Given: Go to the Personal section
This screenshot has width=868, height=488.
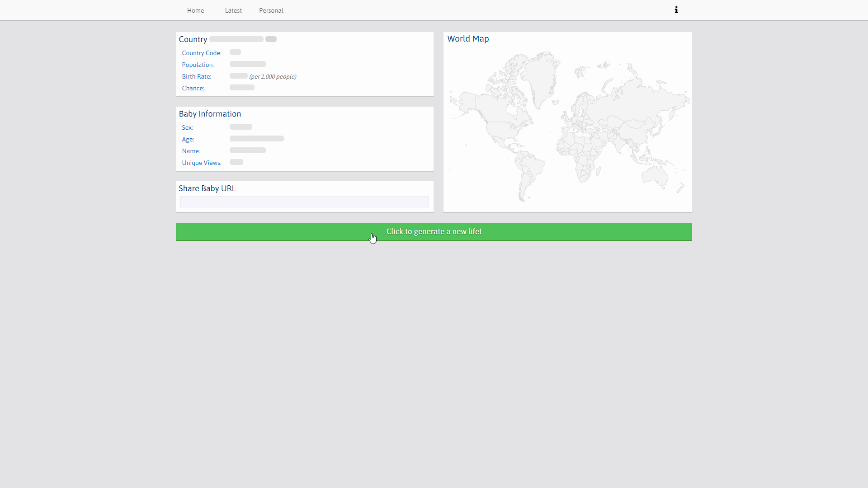Looking at the screenshot, I should tap(271, 10).
